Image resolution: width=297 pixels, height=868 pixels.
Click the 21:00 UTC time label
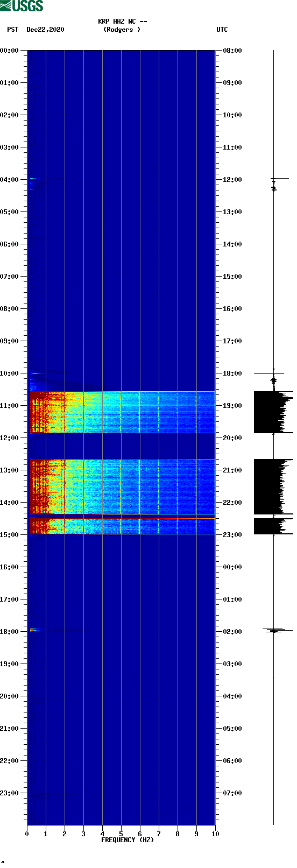[232, 470]
